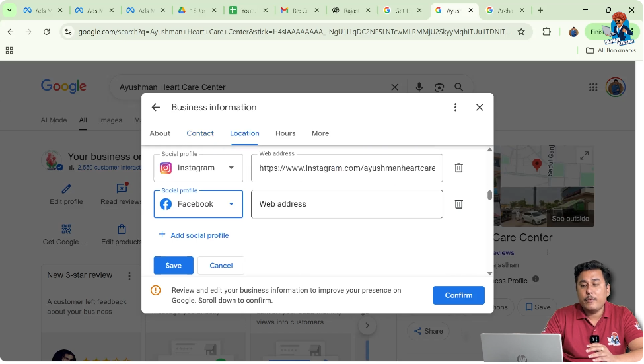The width and height of the screenshot is (644, 364).
Task: Open Google Lens image search
Action: (x=439, y=87)
